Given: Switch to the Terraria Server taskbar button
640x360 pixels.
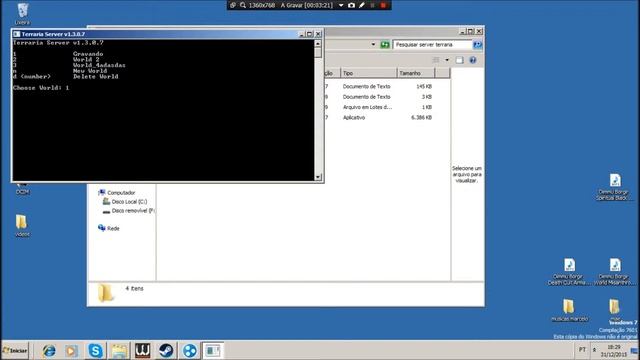Looking at the screenshot, I should (213, 351).
